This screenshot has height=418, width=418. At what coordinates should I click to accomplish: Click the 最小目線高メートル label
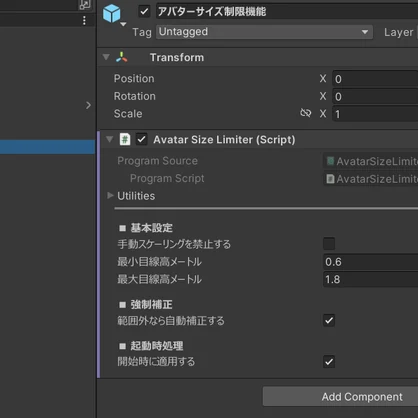click(x=159, y=262)
